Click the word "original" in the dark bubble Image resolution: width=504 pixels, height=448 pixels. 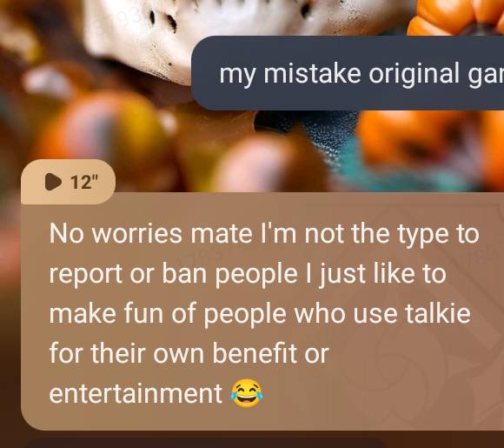pos(414,75)
